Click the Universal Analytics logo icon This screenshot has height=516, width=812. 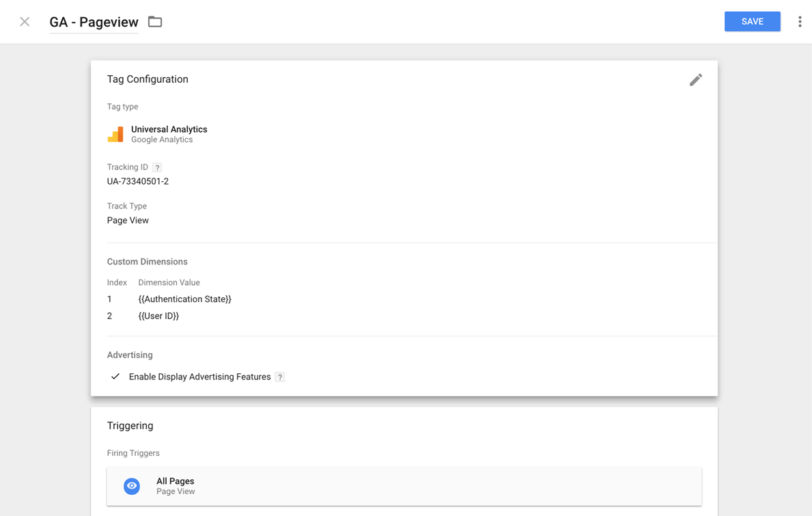[x=115, y=134]
